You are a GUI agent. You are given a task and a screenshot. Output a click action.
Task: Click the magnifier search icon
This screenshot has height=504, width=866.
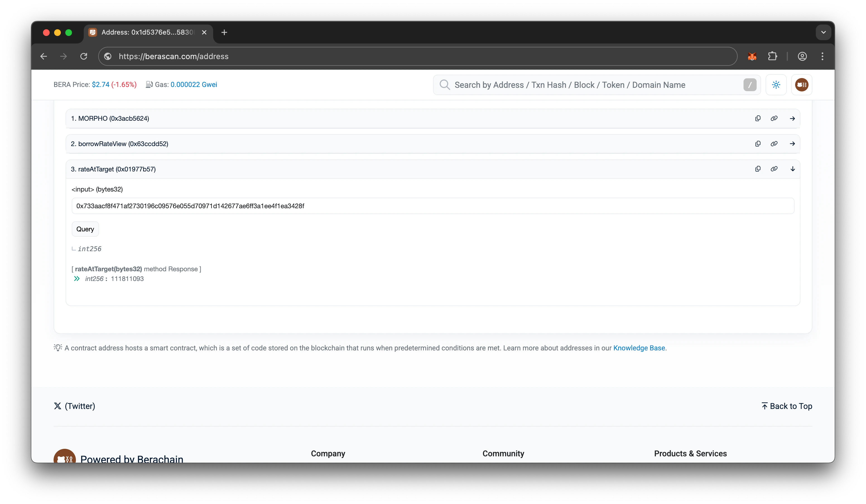pyautogui.click(x=445, y=85)
